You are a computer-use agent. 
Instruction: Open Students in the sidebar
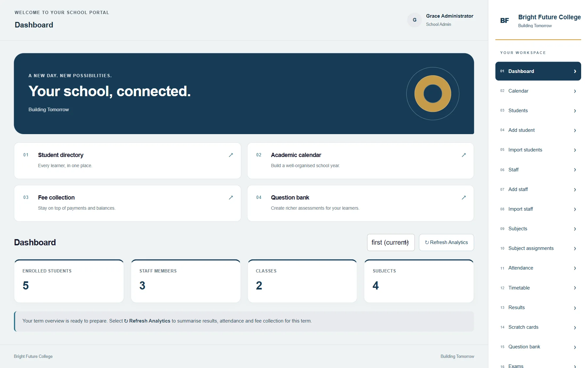[x=538, y=111]
